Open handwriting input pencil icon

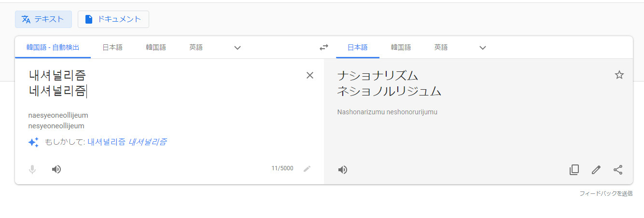point(307,169)
